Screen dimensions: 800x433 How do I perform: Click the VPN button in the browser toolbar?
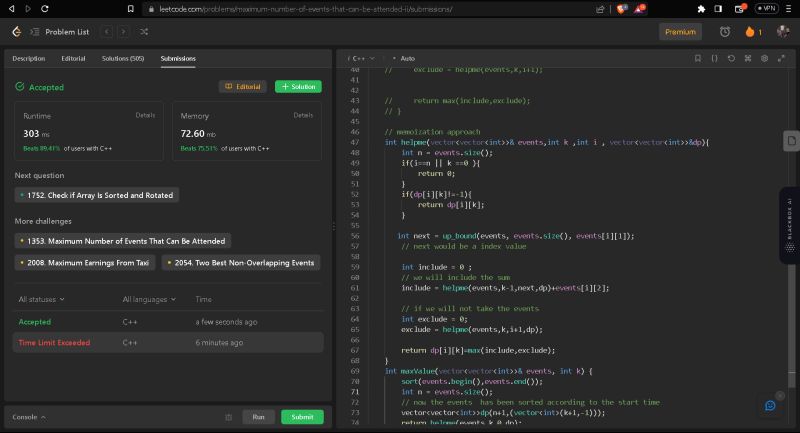pyautogui.click(x=767, y=9)
